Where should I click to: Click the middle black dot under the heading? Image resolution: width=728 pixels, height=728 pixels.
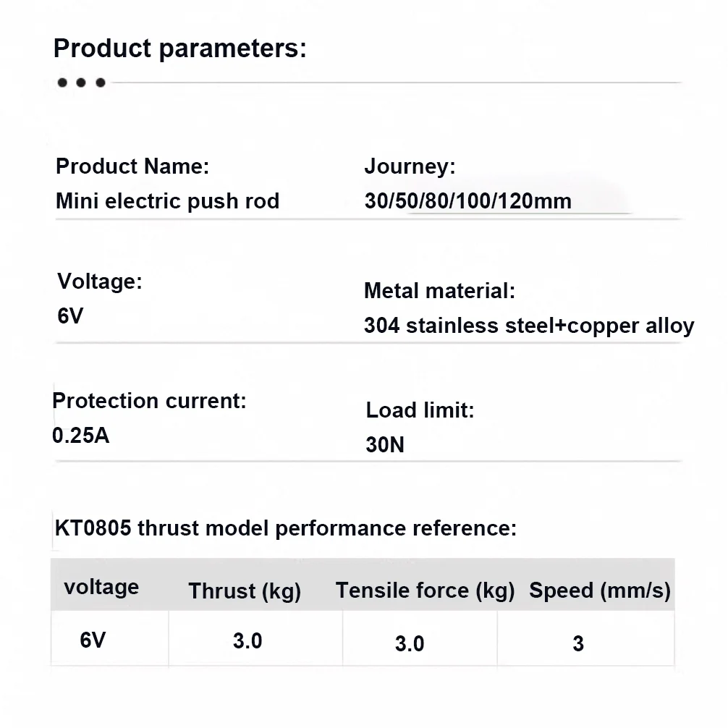81,82
